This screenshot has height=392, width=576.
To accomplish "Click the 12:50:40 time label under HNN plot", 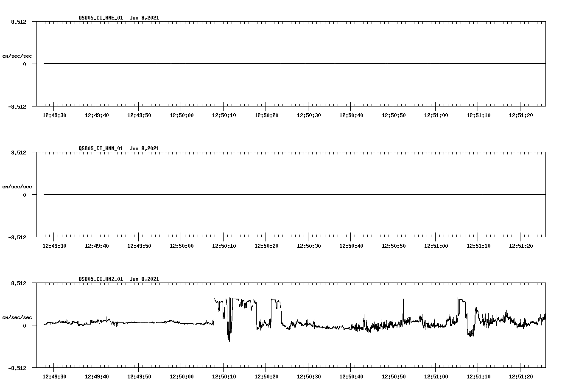I will 351,246.
